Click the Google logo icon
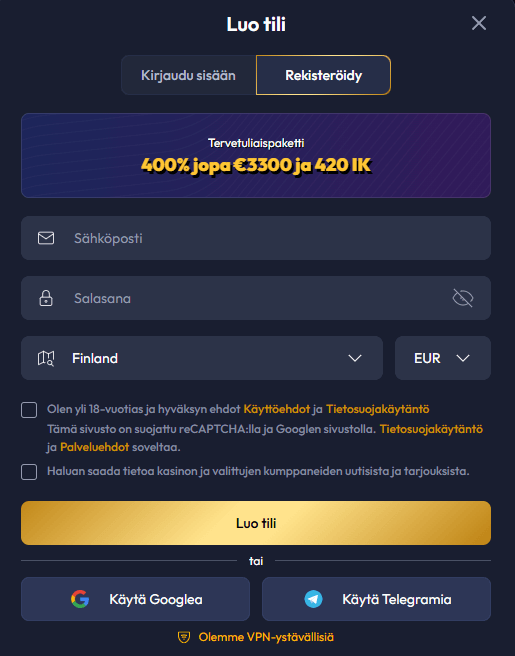The image size is (515, 656). [x=80, y=599]
